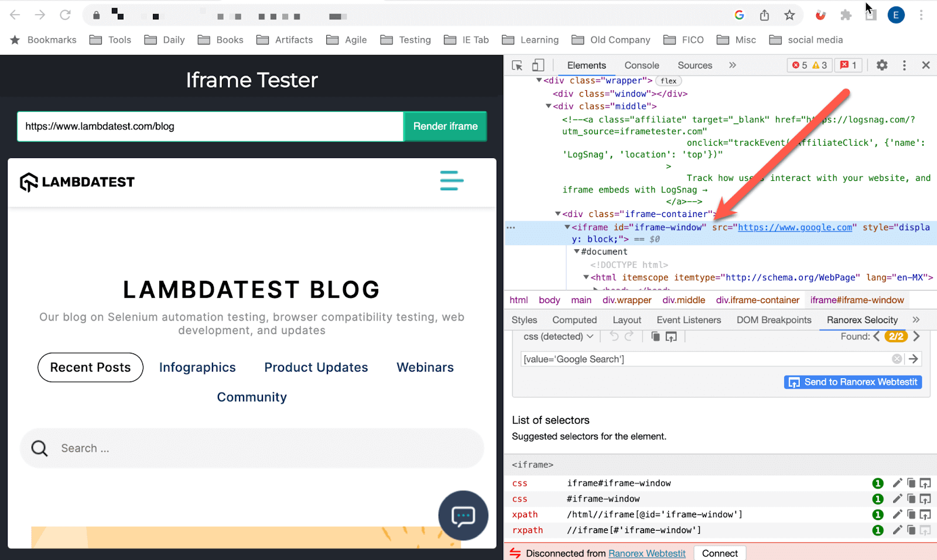Click the Google icon in address bar
Image resolution: width=937 pixels, height=560 pixels.
pyautogui.click(x=739, y=15)
